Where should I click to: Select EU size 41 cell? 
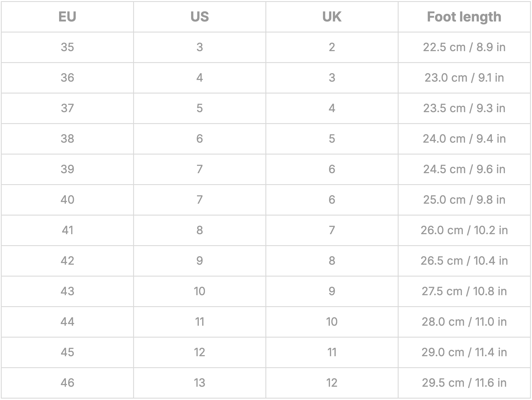67,230
